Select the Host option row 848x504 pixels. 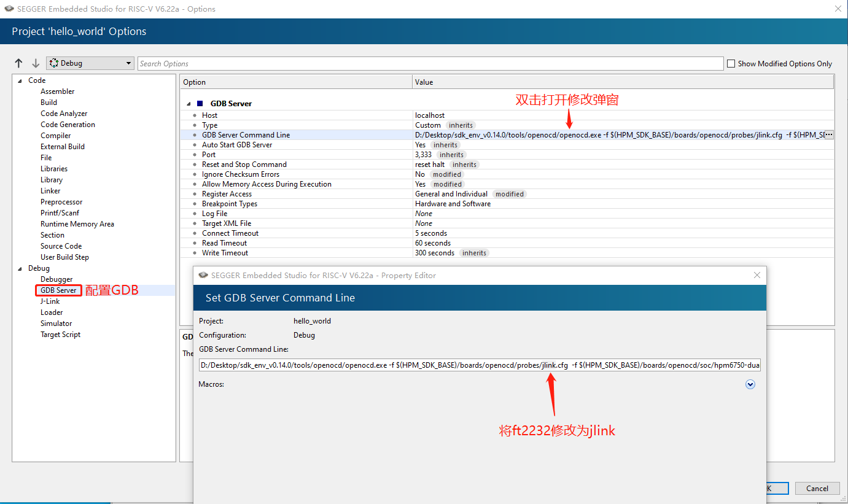[x=507, y=115]
